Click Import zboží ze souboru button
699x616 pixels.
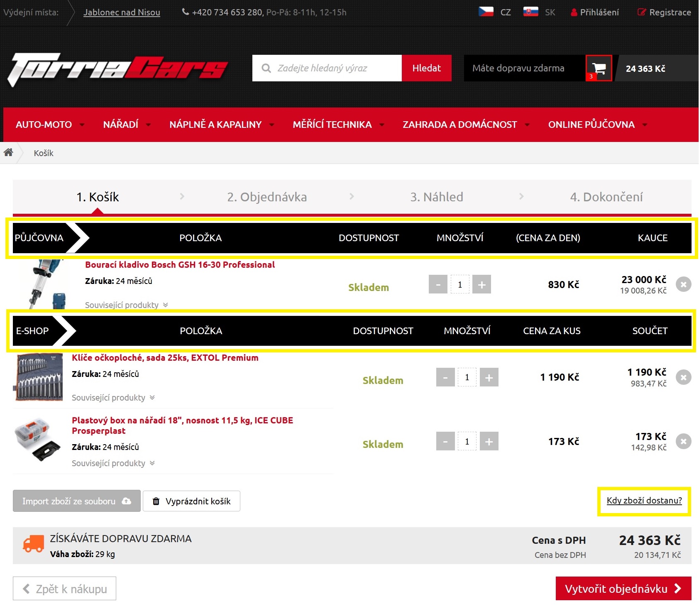(x=77, y=501)
